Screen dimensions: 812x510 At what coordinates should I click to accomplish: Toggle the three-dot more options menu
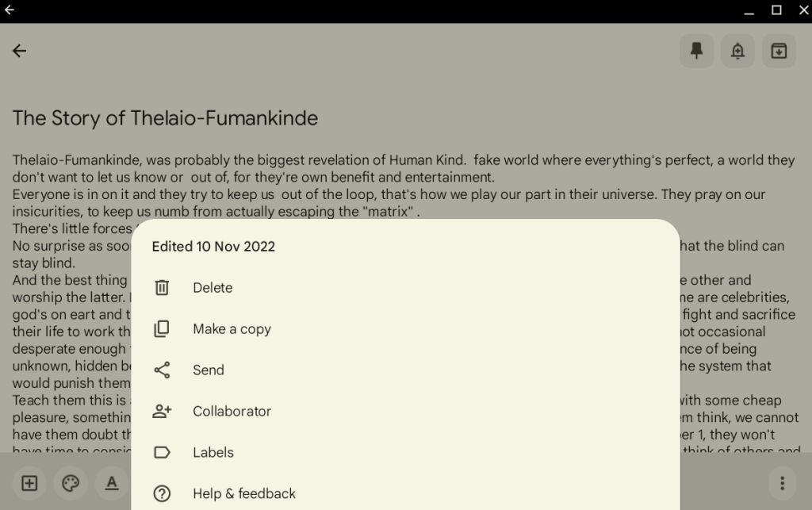782,483
